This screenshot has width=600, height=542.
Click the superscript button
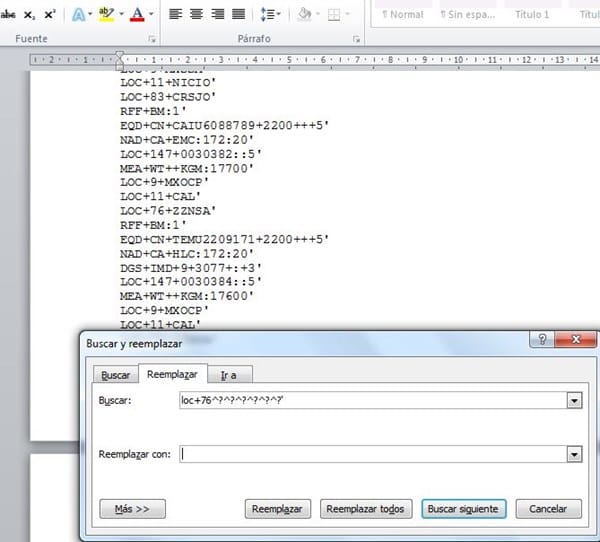(49, 15)
